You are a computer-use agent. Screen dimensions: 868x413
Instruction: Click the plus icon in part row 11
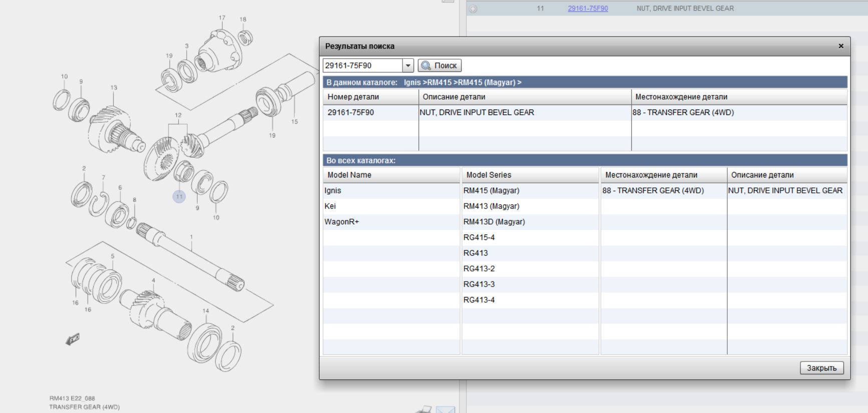pyautogui.click(x=473, y=8)
